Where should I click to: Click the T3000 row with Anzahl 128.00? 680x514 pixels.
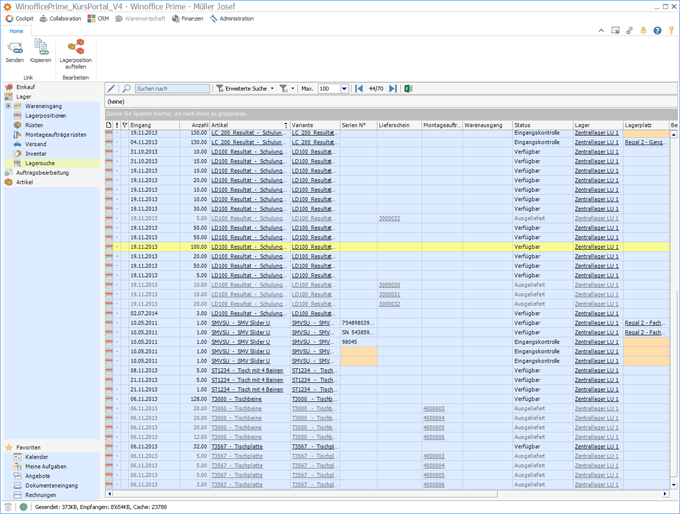pos(387,399)
